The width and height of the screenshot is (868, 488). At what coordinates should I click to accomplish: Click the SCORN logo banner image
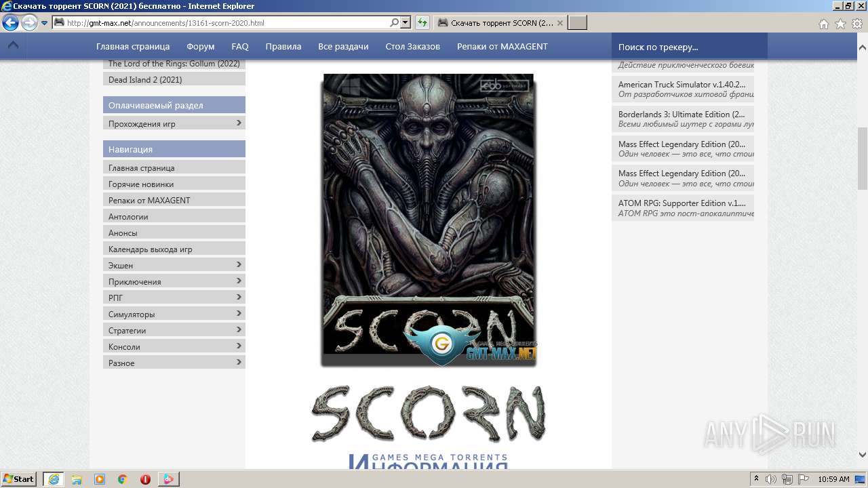[429, 414]
